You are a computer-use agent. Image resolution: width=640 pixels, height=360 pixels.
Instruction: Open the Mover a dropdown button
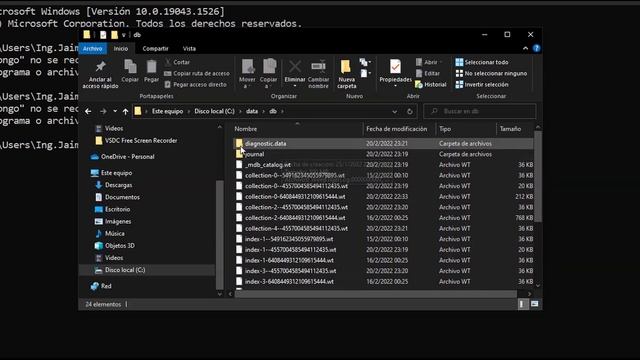click(x=247, y=74)
